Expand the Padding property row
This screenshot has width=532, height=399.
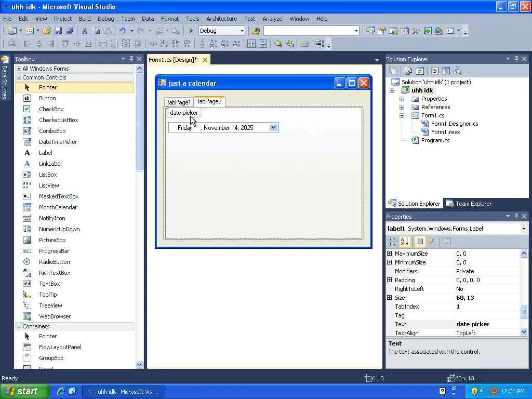[390, 280]
